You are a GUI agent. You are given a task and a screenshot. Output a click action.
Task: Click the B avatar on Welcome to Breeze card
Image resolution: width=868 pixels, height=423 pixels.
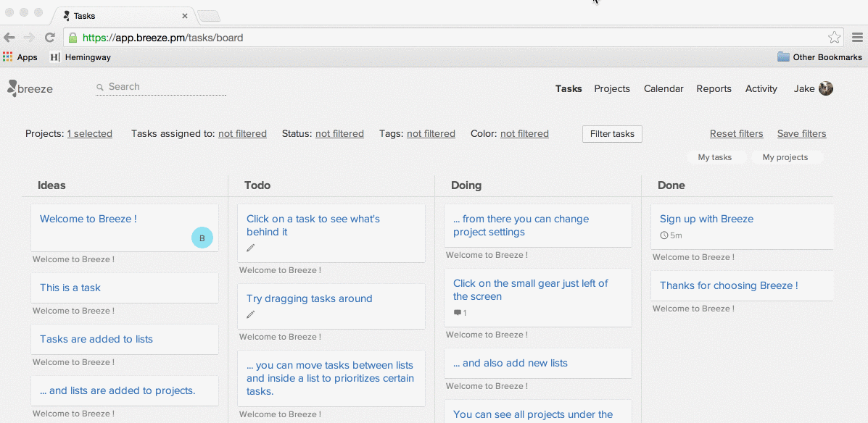pos(202,238)
